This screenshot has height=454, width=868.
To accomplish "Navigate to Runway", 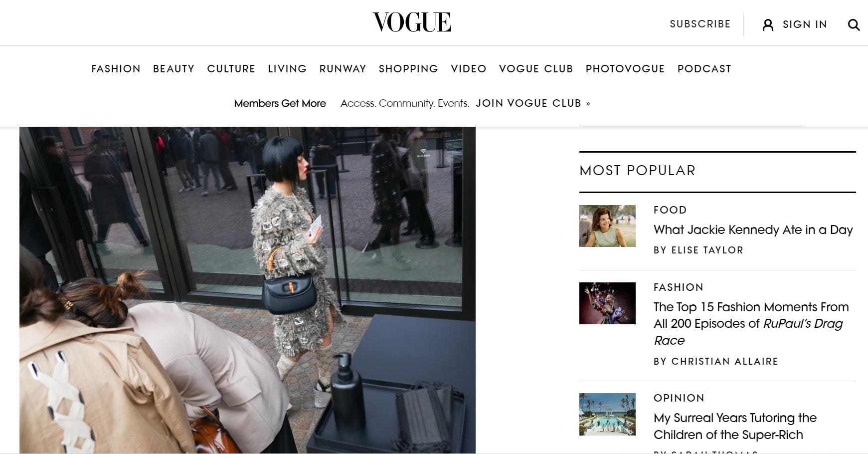I will coord(343,69).
